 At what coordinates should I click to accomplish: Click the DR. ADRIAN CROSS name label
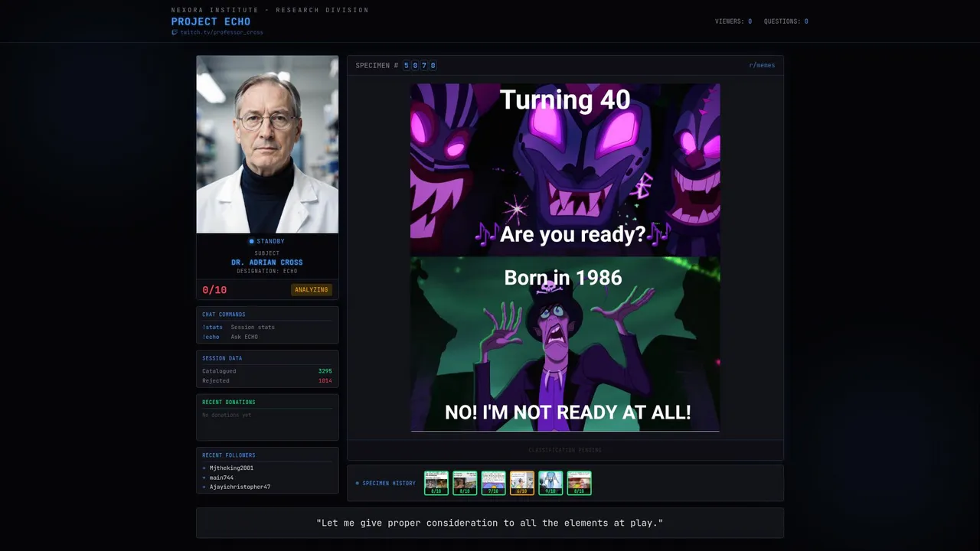(x=267, y=262)
